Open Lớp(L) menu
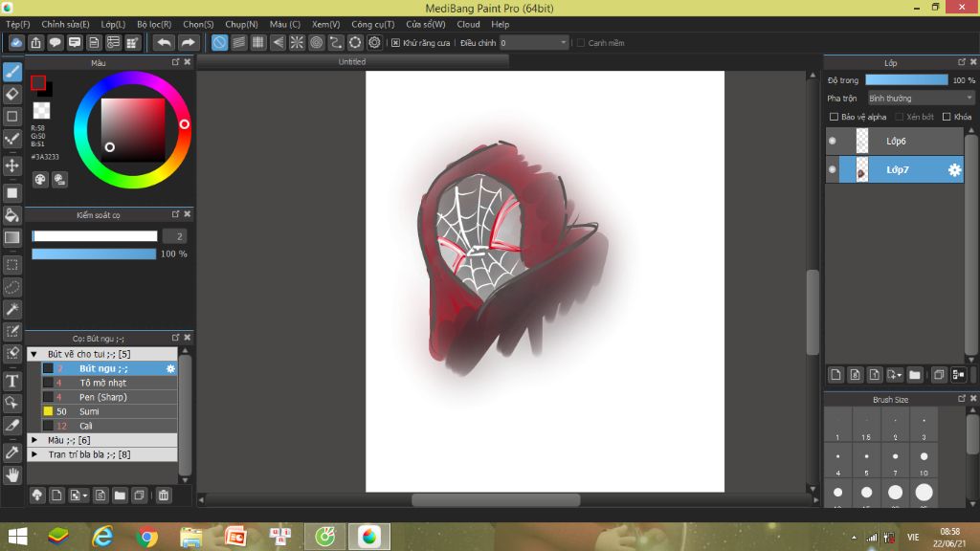The image size is (980, 551). pyautogui.click(x=113, y=24)
